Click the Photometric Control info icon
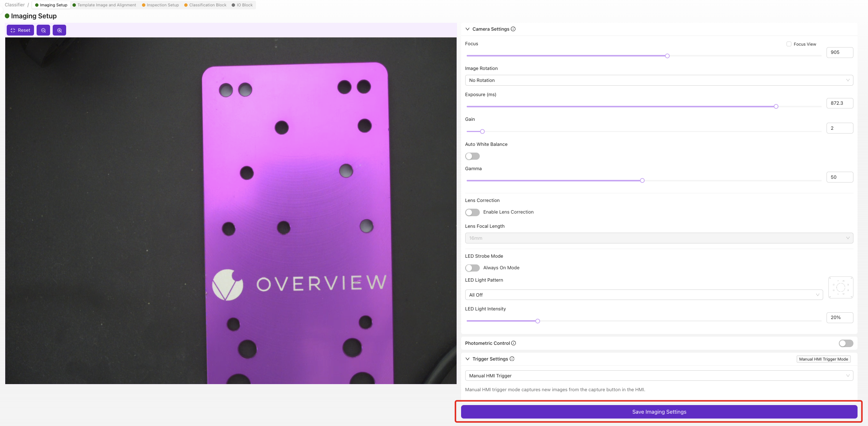Viewport: 868px width, 426px height. (x=513, y=343)
